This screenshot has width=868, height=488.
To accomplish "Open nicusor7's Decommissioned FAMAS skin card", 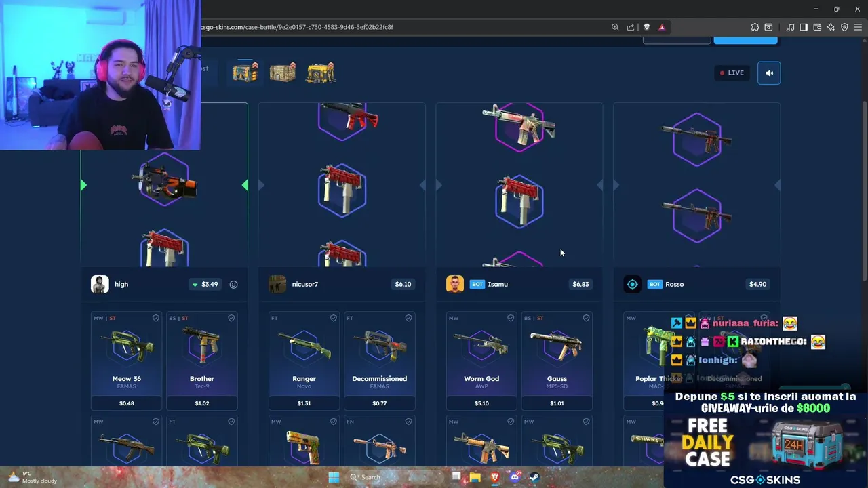I will [380, 361].
